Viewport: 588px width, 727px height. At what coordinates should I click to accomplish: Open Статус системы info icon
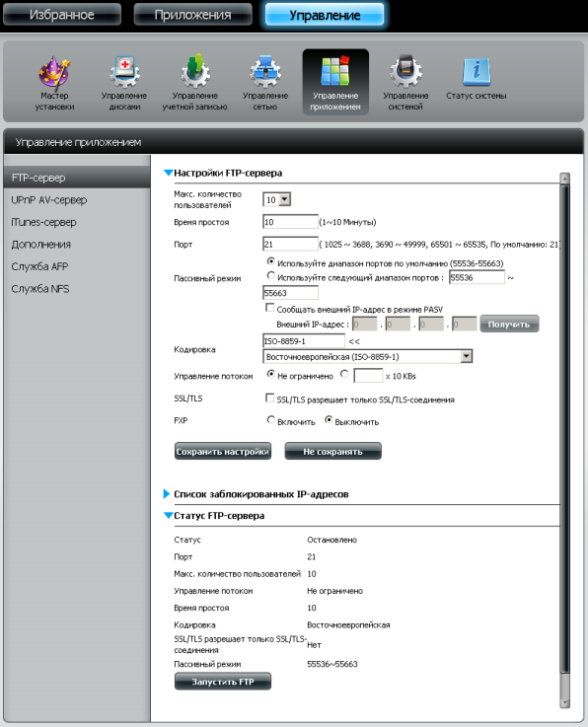[x=477, y=77]
